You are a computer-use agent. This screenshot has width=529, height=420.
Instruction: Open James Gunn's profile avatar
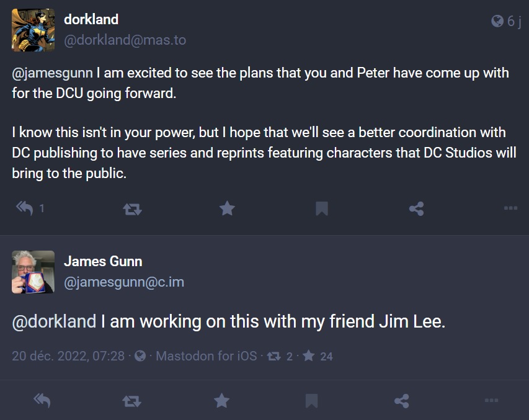[33, 272]
